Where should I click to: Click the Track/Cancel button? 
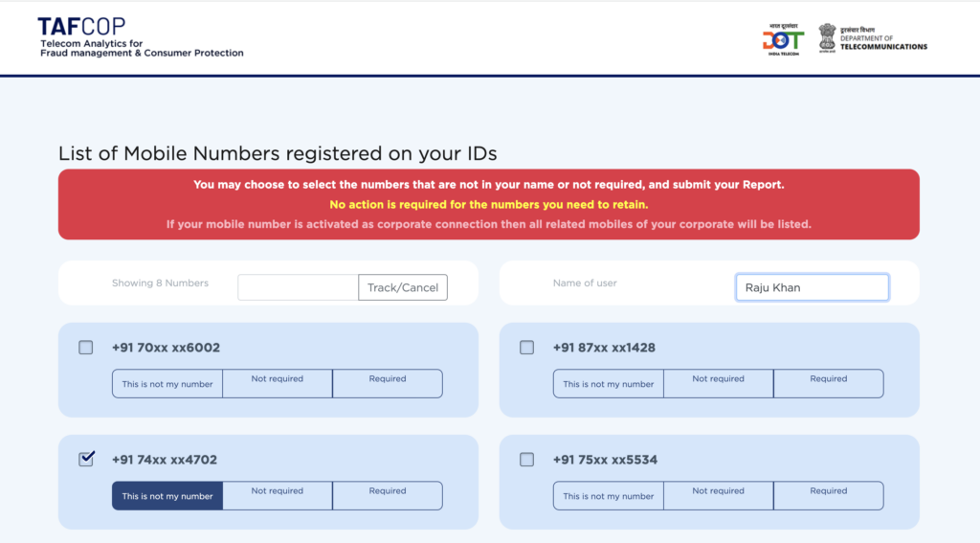coord(403,287)
